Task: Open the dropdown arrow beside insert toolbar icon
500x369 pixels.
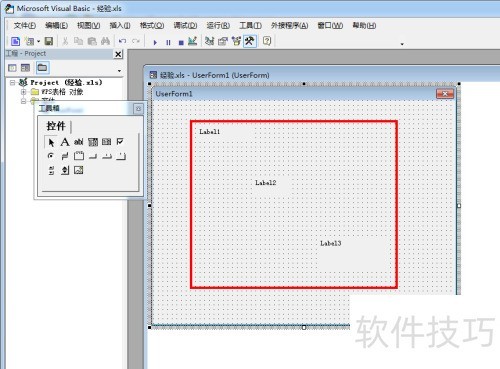Action: pos(38,41)
